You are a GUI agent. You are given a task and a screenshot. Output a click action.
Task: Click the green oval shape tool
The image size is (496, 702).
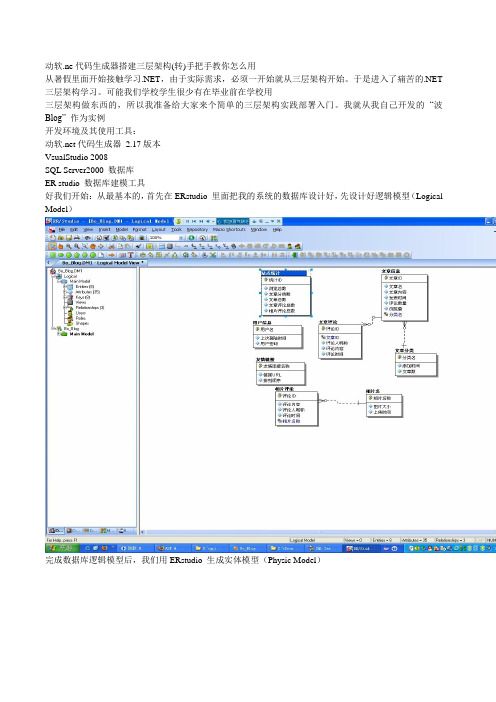(60, 255)
